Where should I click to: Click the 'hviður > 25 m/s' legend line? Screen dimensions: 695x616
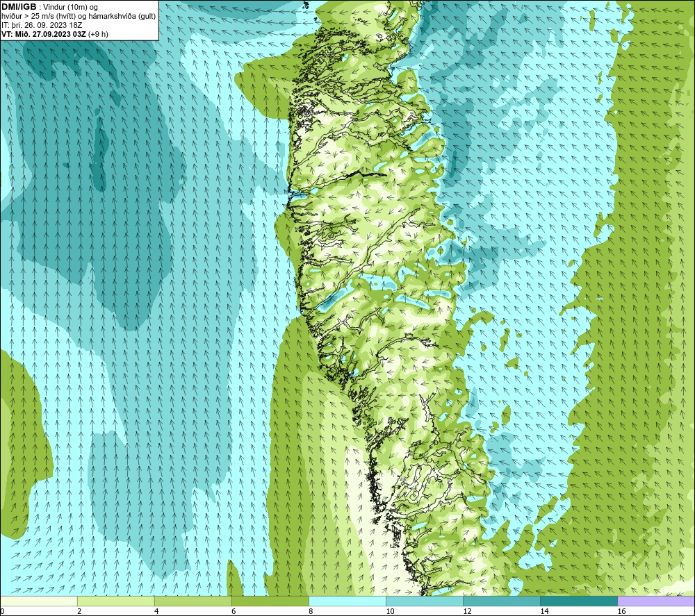(x=79, y=17)
